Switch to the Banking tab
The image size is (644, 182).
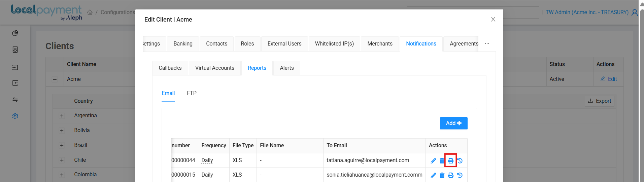(x=183, y=44)
